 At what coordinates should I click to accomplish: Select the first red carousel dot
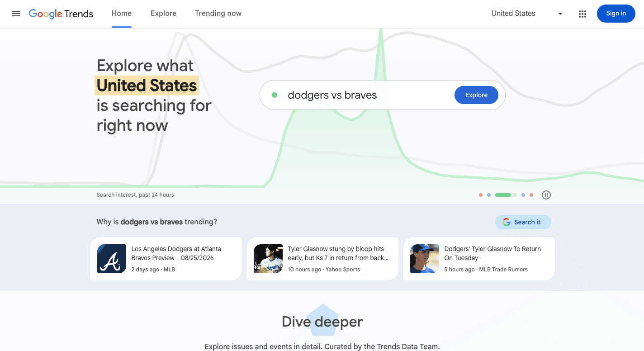coord(481,195)
